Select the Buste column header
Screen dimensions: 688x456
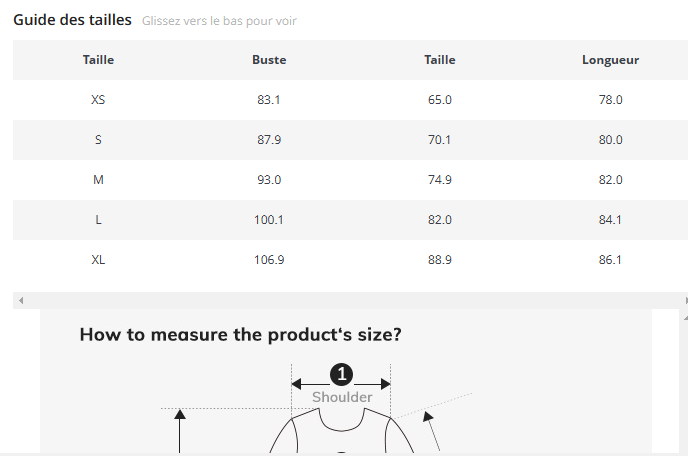tap(269, 60)
